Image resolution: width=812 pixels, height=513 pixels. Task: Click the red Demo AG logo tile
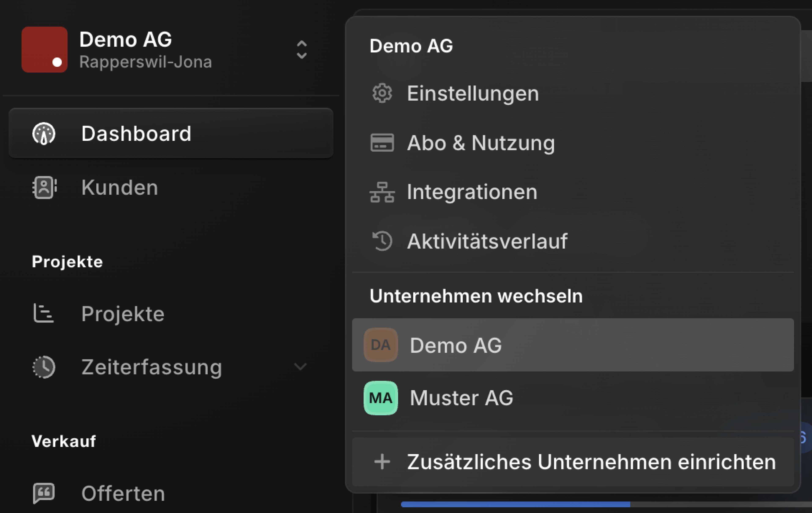tap(44, 49)
